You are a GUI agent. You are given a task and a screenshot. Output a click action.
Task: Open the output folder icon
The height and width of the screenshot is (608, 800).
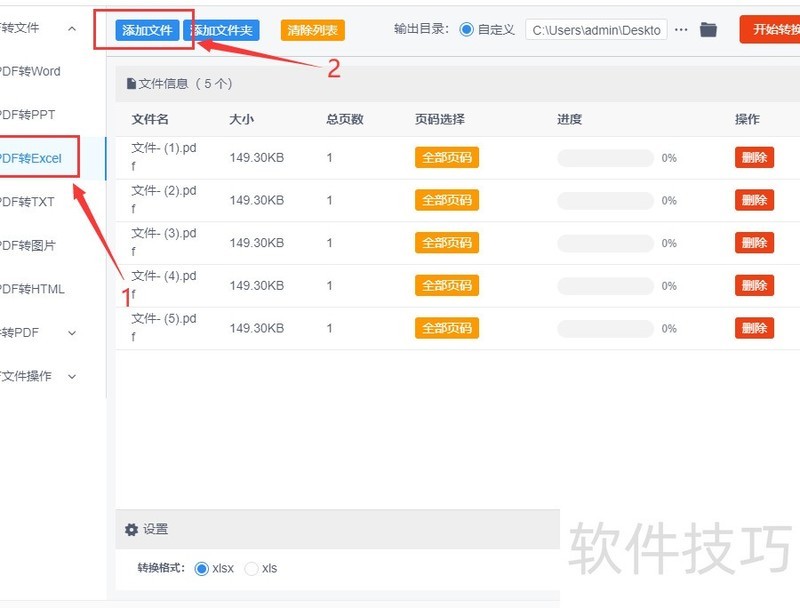click(x=708, y=30)
